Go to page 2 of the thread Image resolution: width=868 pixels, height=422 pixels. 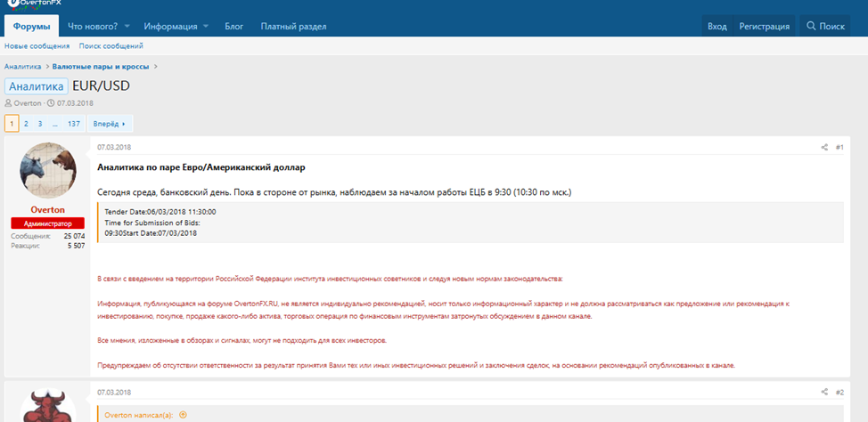(26, 124)
